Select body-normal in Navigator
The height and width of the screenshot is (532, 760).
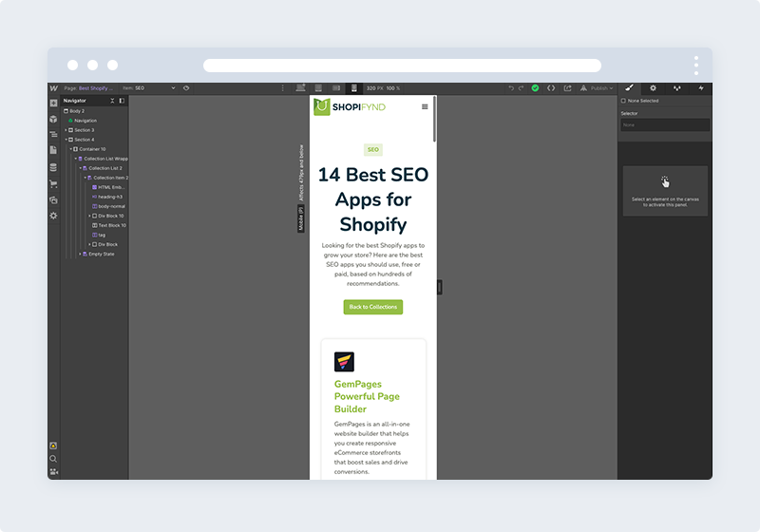pyautogui.click(x=108, y=206)
